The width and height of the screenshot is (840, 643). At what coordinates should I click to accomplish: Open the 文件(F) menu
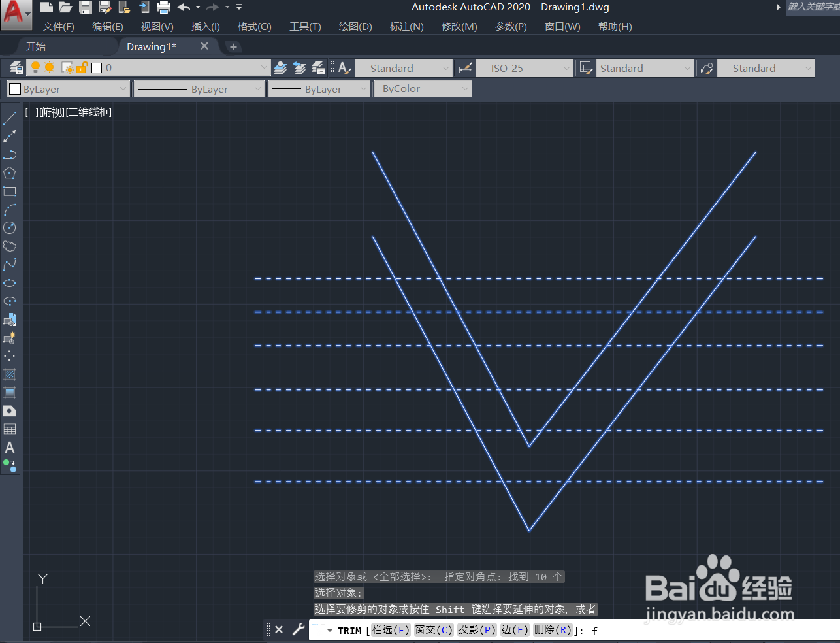coord(59,27)
